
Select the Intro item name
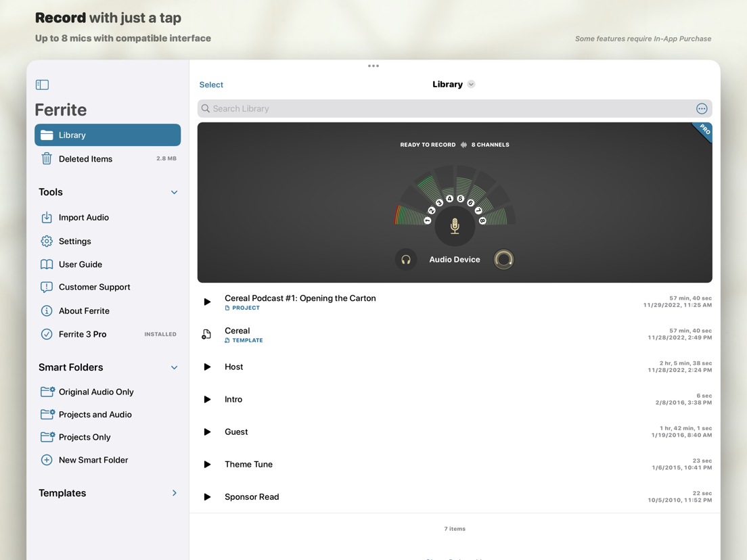pos(233,400)
